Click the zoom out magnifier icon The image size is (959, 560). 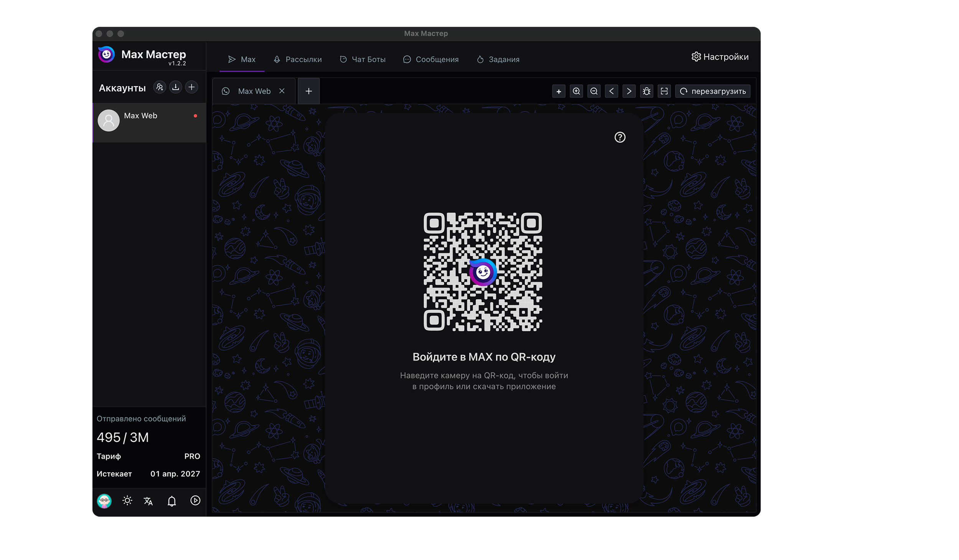pyautogui.click(x=594, y=91)
